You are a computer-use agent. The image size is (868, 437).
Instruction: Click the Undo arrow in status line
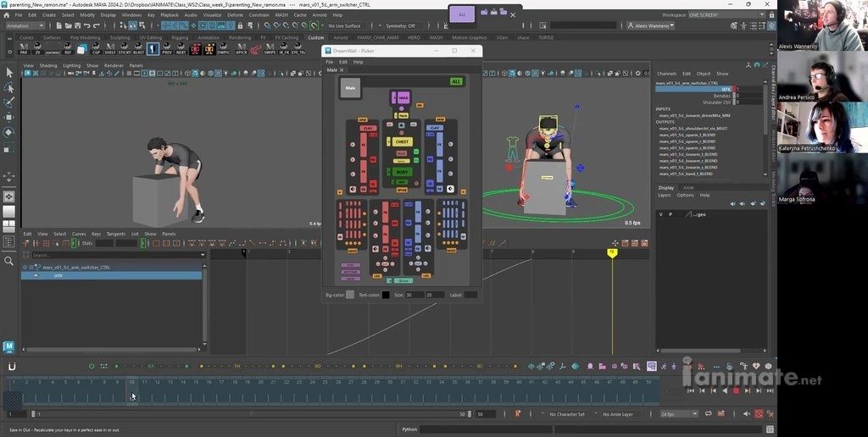pos(87,25)
